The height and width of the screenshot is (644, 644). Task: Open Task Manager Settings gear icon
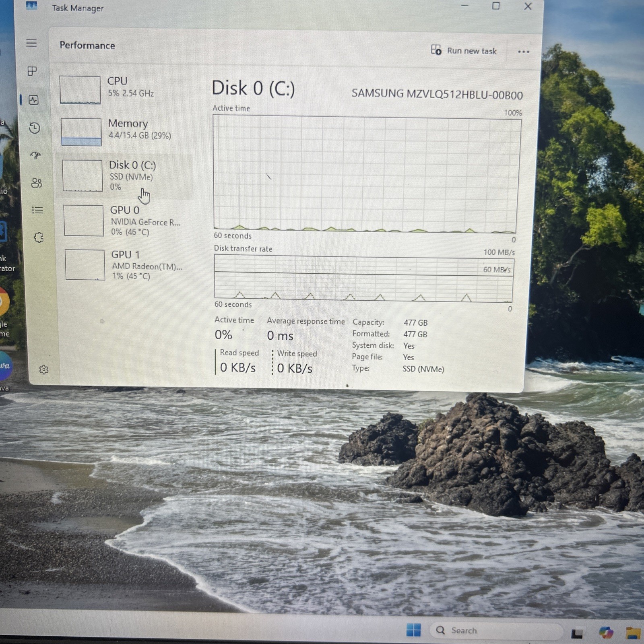tap(44, 369)
